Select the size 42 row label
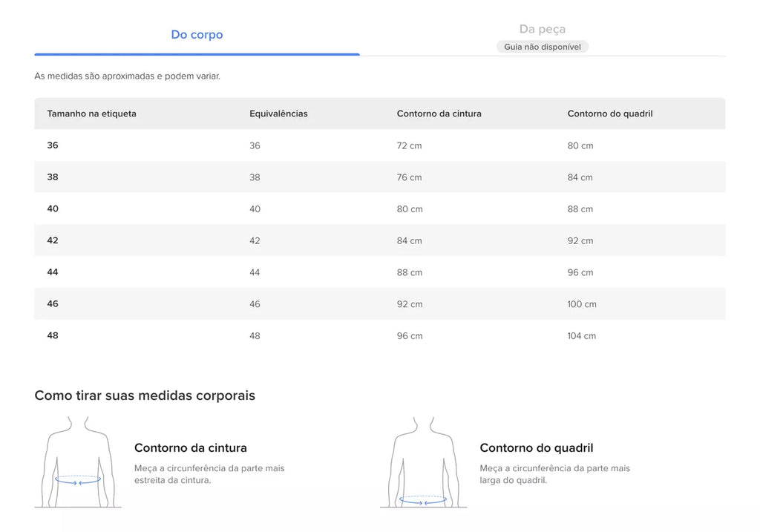 (53, 240)
